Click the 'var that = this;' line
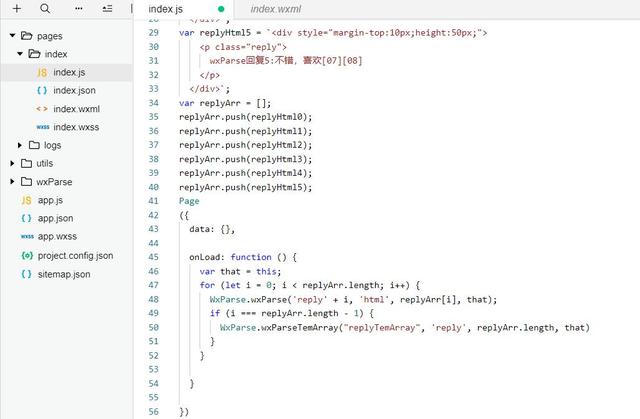 tap(240, 271)
